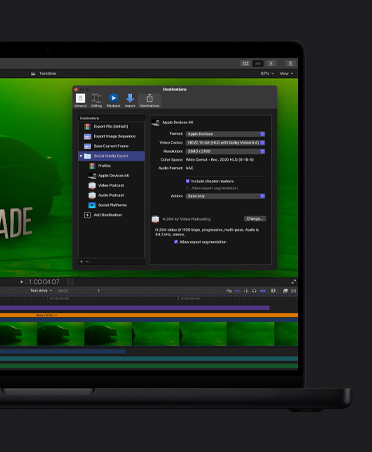Open the Editing preferences pane
372x452 pixels.
[96, 100]
